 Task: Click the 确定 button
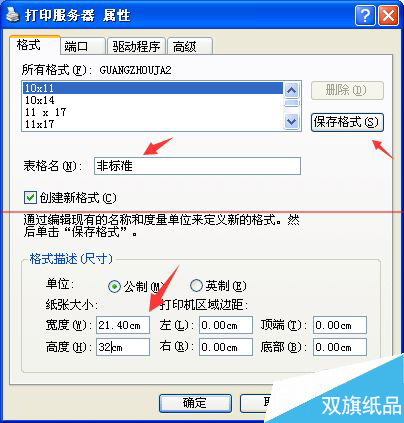click(x=195, y=403)
